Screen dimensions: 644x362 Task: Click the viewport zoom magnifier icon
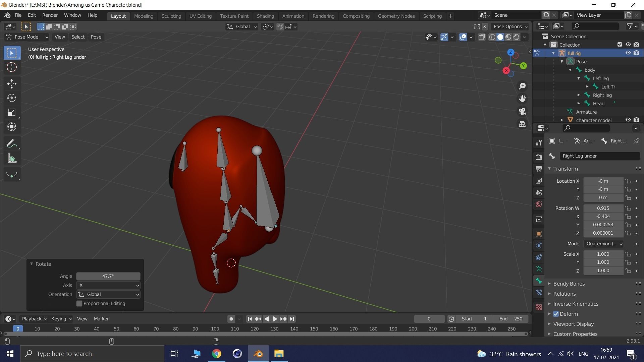click(x=522, y=86)
